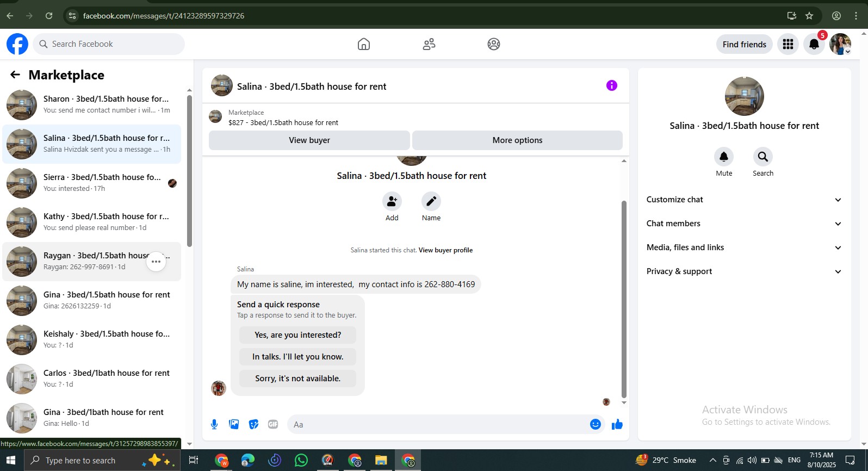The height and width of the screenshot is (471, 868).
Task: Send quick response 'In talks. I'll let you know.'
Action: click(x=298, y=357)
